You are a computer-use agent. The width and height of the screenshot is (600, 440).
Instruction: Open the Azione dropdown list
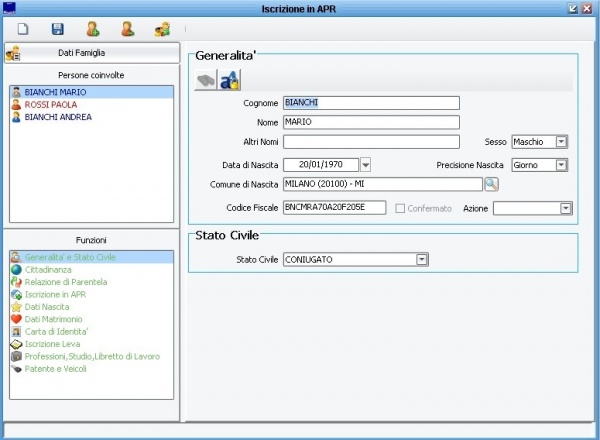point(566,208)
